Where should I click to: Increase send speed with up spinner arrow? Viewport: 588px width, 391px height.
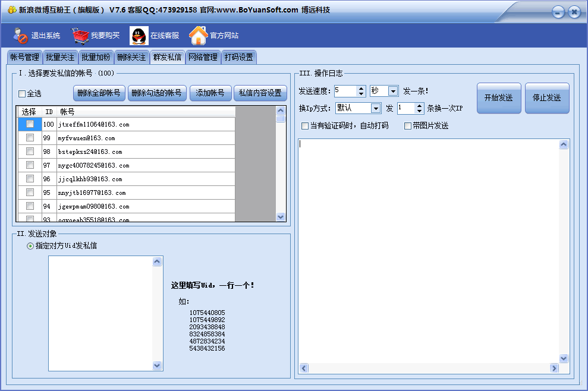pos(361,88)
